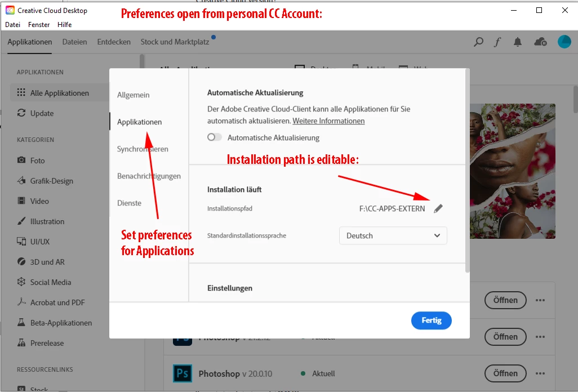
Task: Click the Photoshop v 20.0.10 app icon
Action: click(183, 373)
